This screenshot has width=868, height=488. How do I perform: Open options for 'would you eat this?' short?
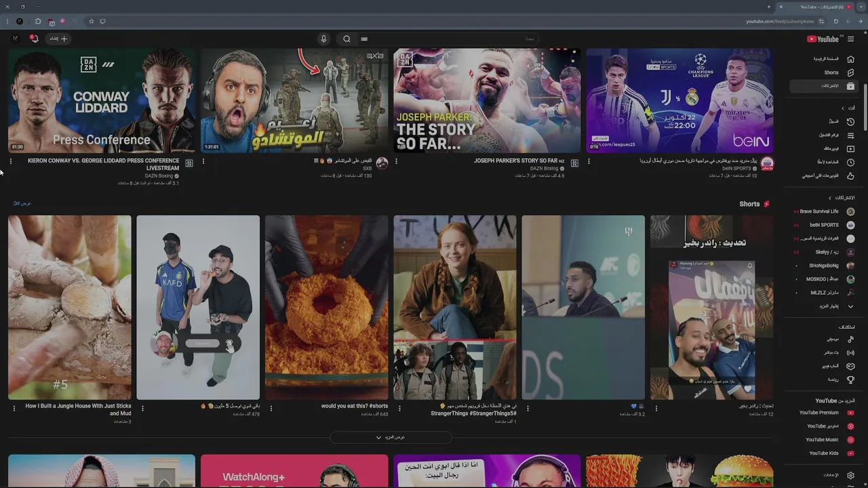[271, 408]
